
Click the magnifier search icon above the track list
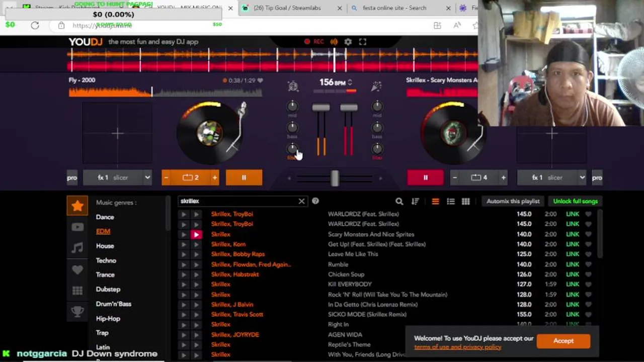[399, 201]
